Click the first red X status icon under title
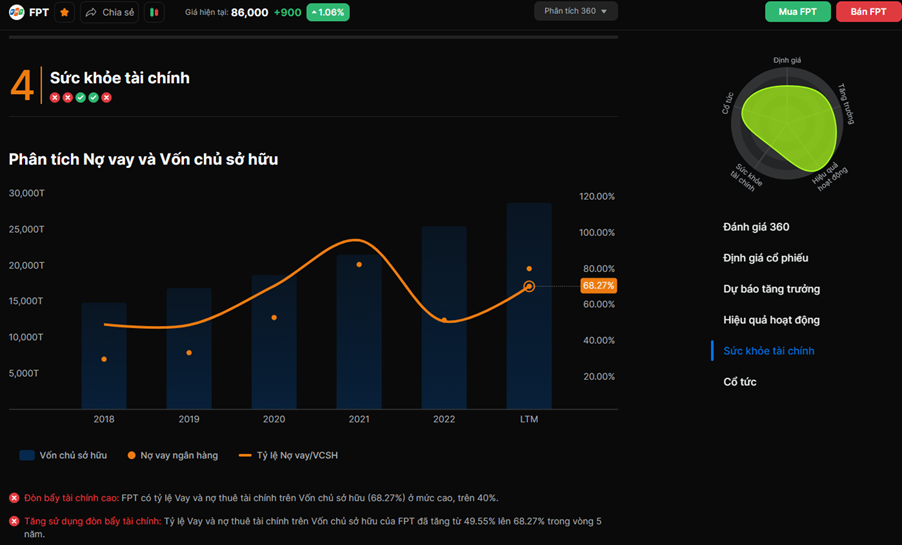This screenshot has height=545, width=902. 55,97
